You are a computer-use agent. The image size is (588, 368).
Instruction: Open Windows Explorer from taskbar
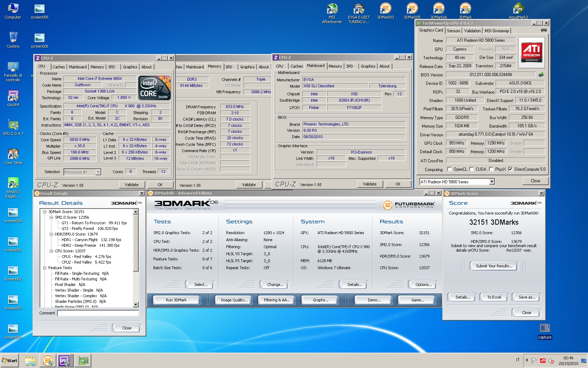30,361
